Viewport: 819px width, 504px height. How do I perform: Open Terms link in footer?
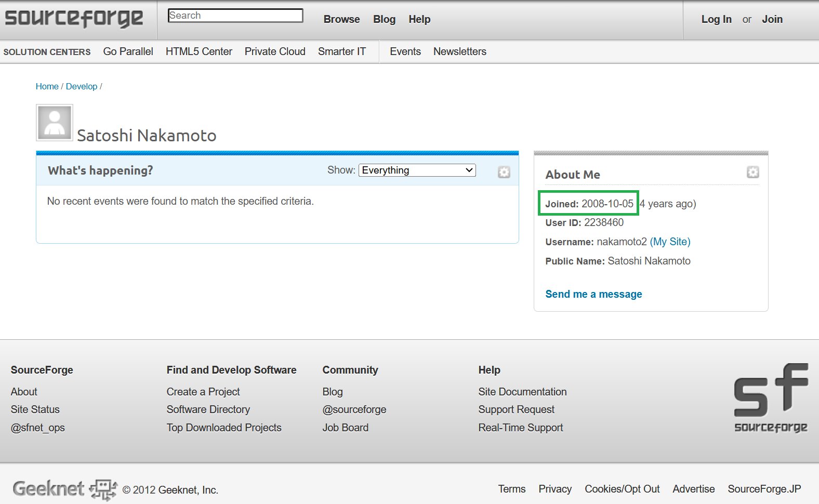click(512, 489)
